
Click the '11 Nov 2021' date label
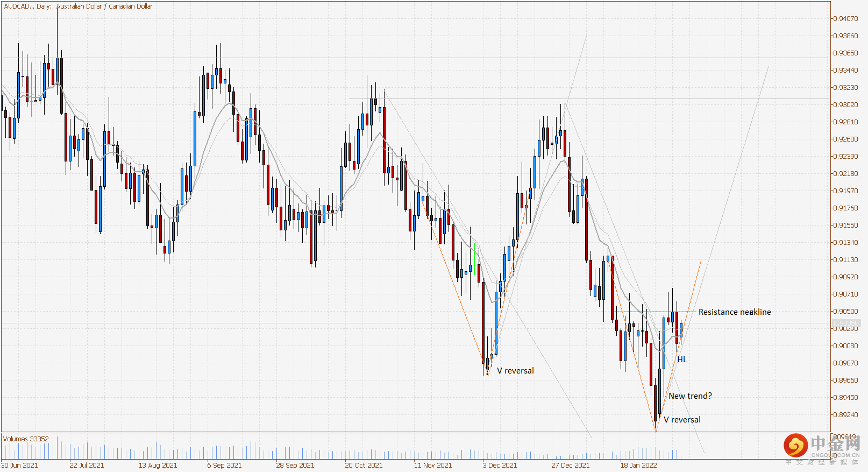433,466
